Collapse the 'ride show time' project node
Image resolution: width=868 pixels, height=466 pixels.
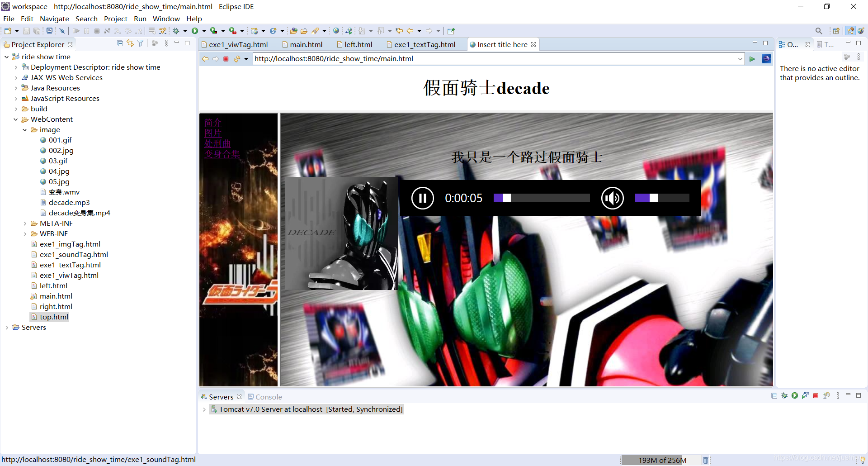coord(6,57)
